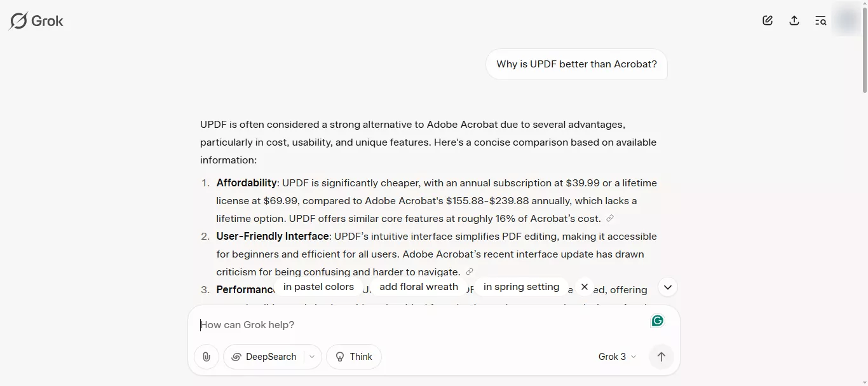This screenshot has width=868, height=386.
Task: Open the Grok 3 model dropdown
Action: click(617, 357)
